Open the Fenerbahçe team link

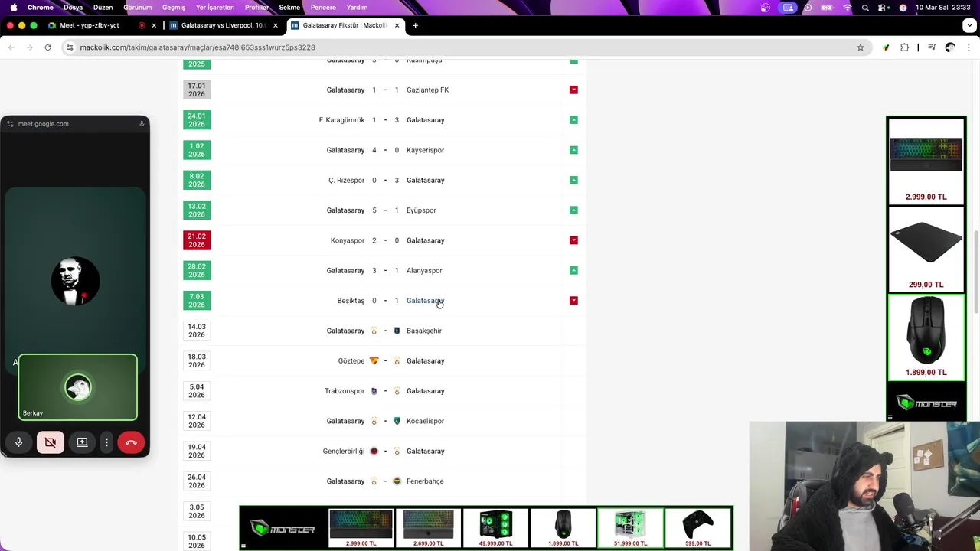click(x=425, y=481)
